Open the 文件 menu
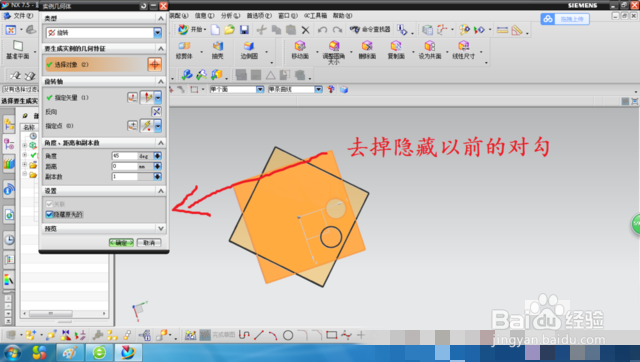The width and height of the screenshot is (640, 362). [x=20, y=16]
